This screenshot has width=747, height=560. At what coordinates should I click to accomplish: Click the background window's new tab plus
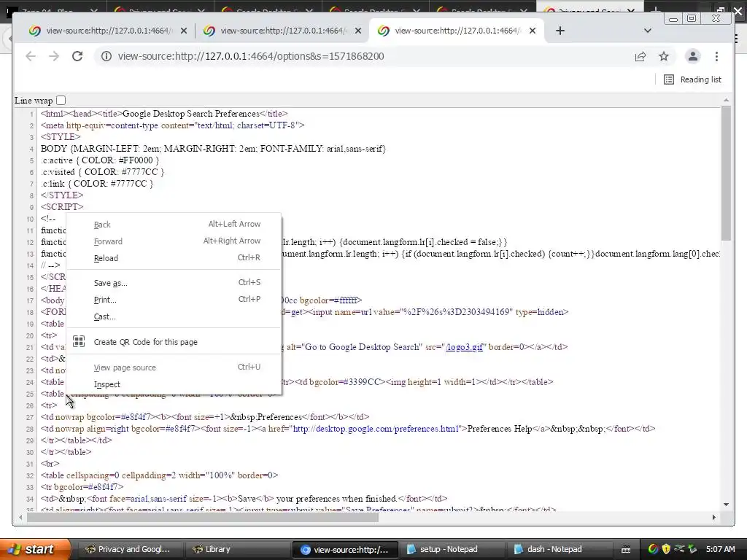coord(656,9)
